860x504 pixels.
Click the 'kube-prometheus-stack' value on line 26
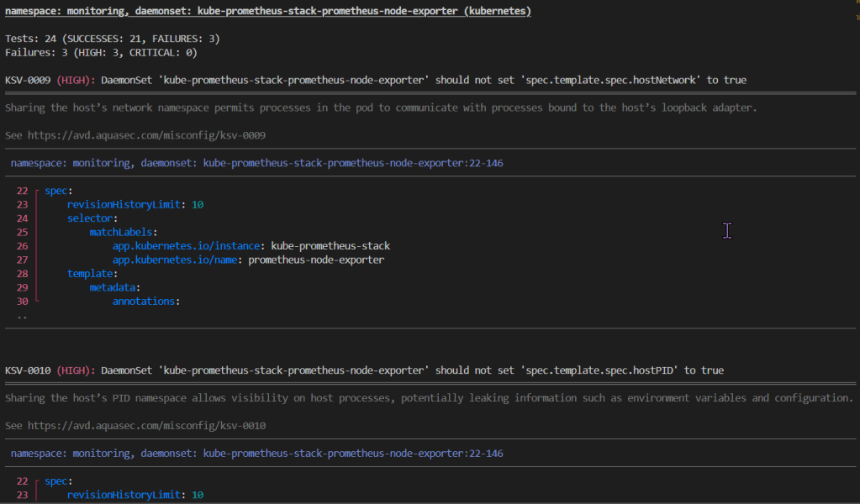(x=330, y=246)
